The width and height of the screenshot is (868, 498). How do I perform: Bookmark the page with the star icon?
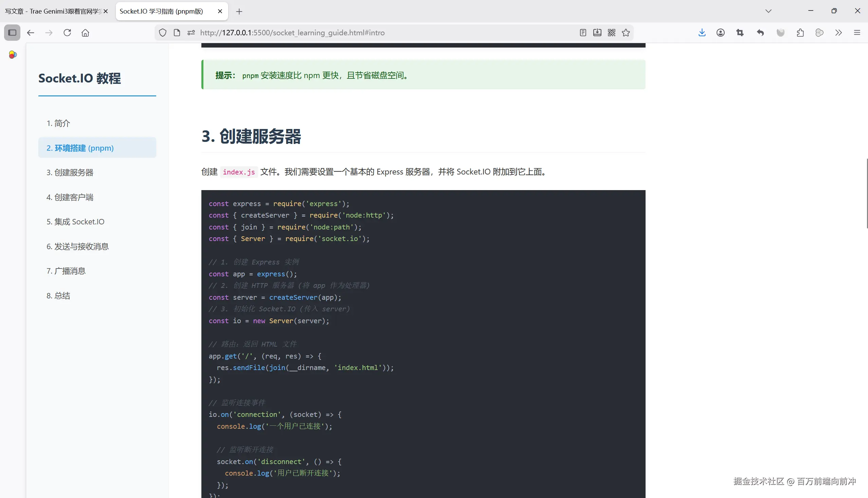[x=626, y=33]
